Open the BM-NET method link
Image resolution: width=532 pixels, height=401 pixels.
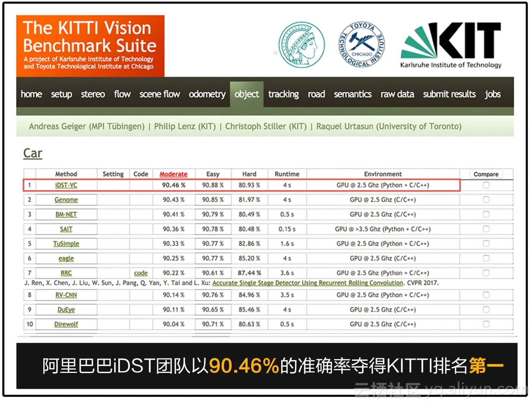point(66,214)
